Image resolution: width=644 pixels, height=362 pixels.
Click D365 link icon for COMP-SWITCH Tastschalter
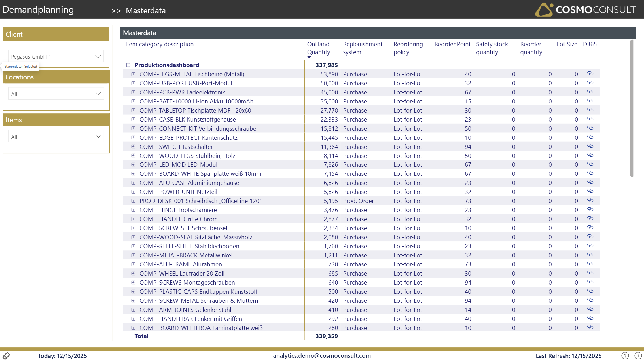(590, 146)
